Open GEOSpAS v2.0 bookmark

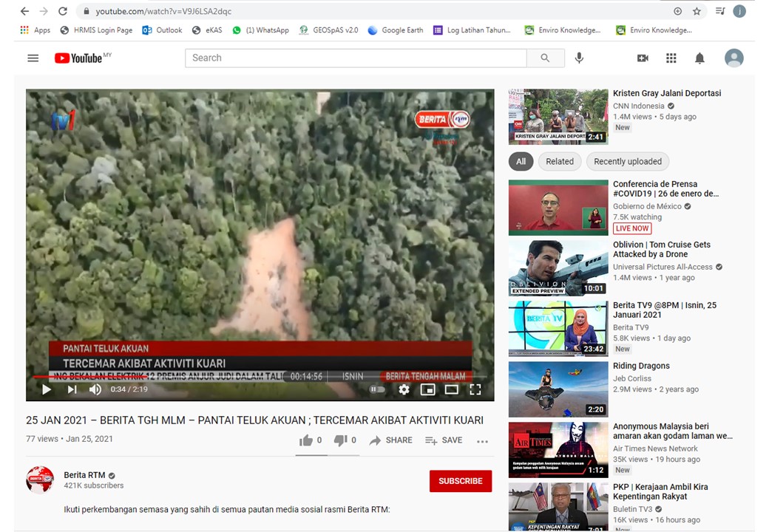pyautogui.click(x=328, y=30)
